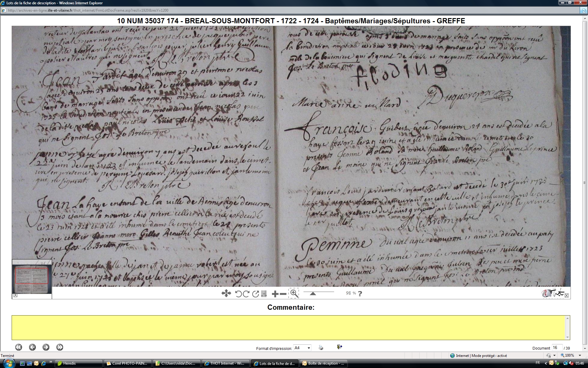
Task: Click the free rotation icon
Action: (x=255, y=294)
